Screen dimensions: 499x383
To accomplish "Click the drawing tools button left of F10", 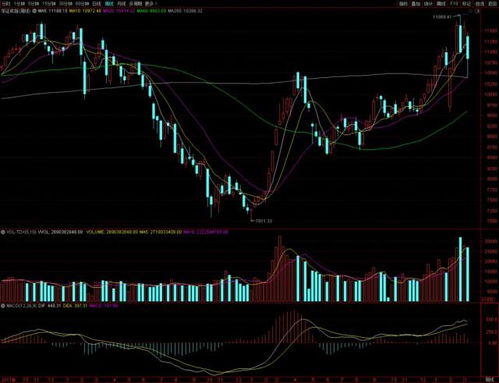I will pyautogui.click(x=441, y=4).
